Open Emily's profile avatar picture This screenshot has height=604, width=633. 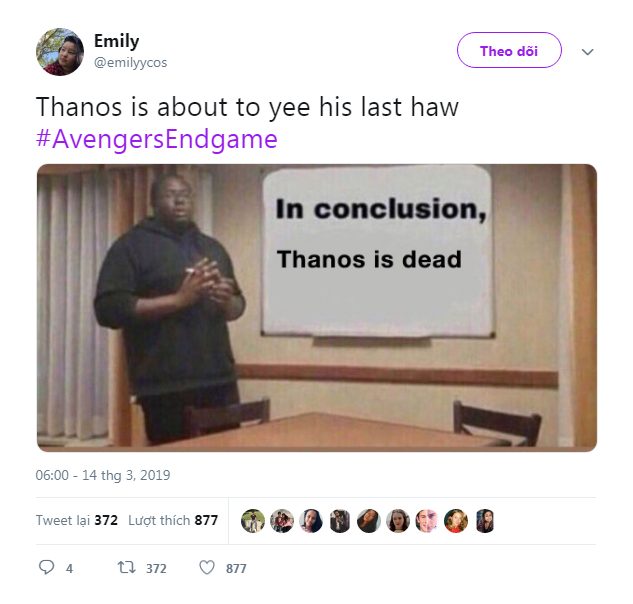[60, 51]
